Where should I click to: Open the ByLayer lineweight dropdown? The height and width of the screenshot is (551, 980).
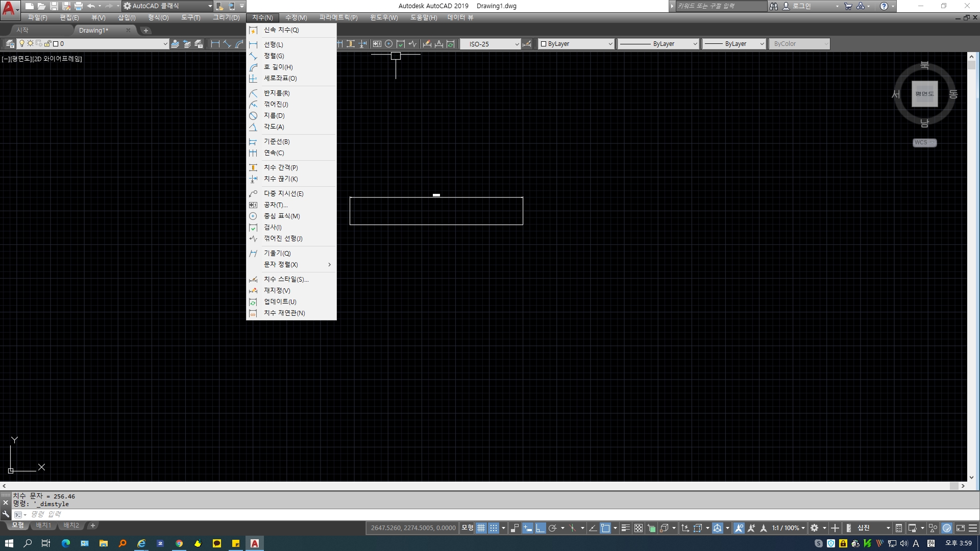(734, 44)
